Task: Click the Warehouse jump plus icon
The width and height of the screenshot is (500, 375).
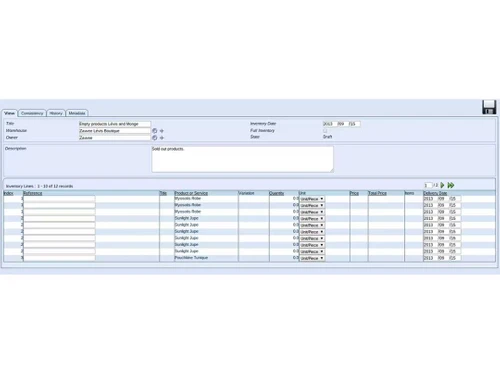Action: [x=162, y=131]
